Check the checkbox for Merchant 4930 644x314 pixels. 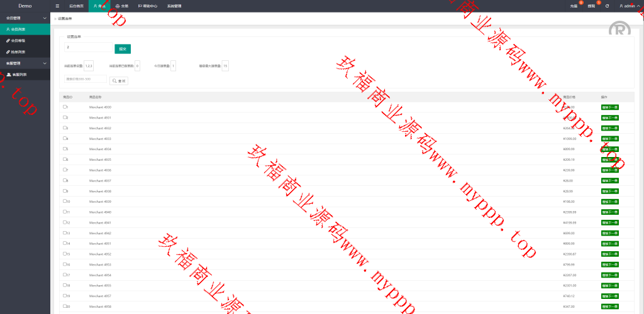click(65, 107)
